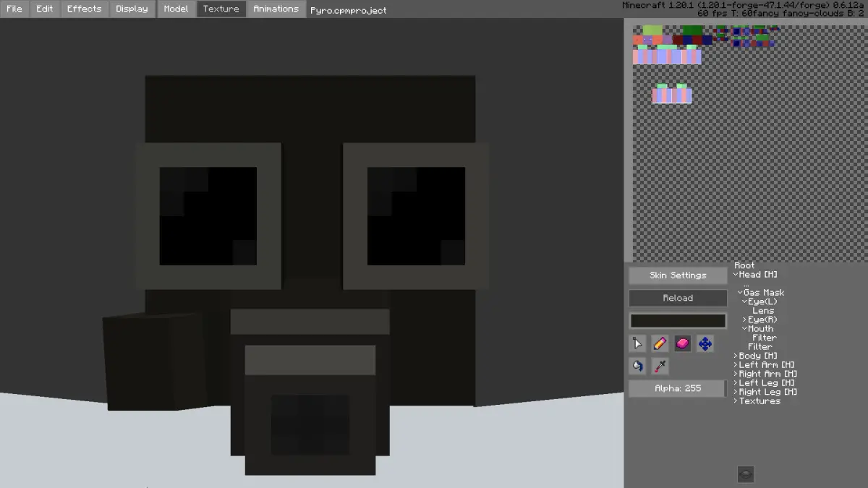
Task: Select the Lens element in tree
Action: pyautogui.click(x=763, y=311)
